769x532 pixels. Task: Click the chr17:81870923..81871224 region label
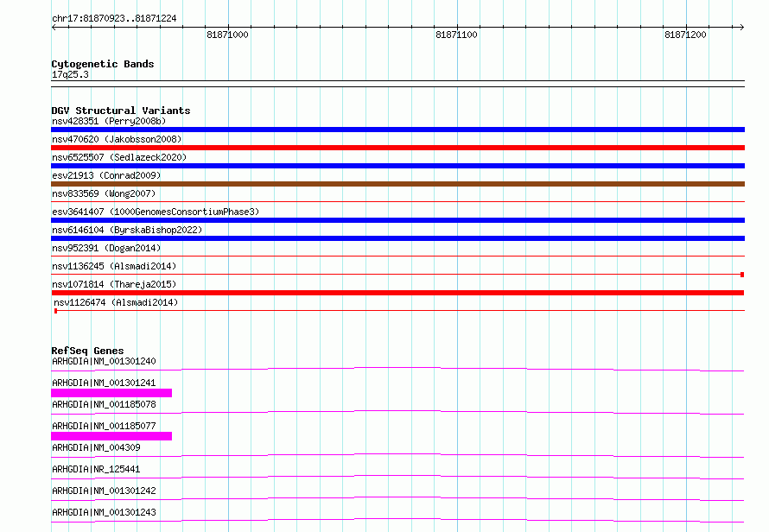(114, 18)
